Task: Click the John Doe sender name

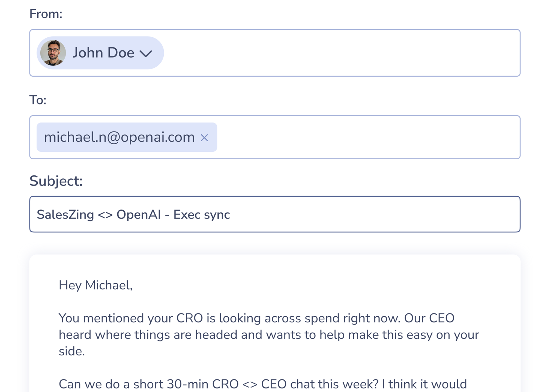Action: tap(103, 53)
